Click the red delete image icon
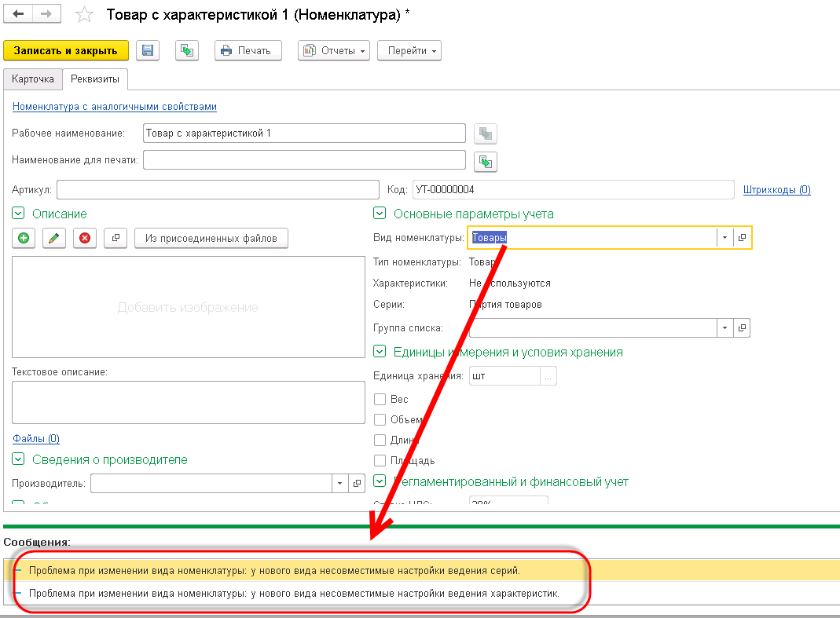This screenshot has height=618, width=840. [x=84, y=238]
